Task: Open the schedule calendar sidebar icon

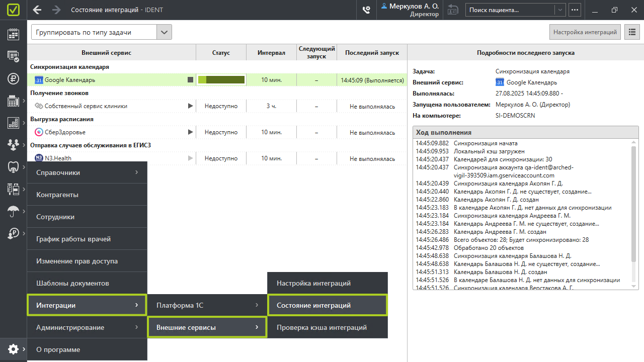Action: [x=13, y=34]
